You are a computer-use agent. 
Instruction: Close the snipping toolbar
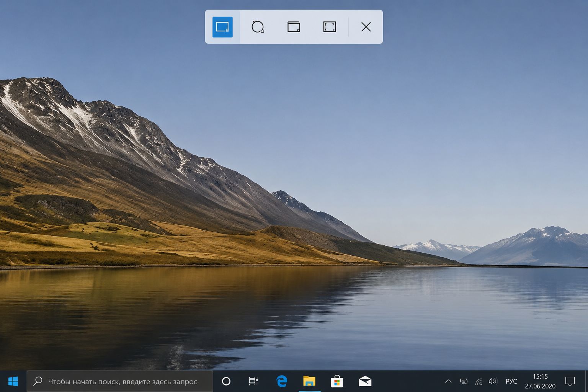(x=366, y=27)
